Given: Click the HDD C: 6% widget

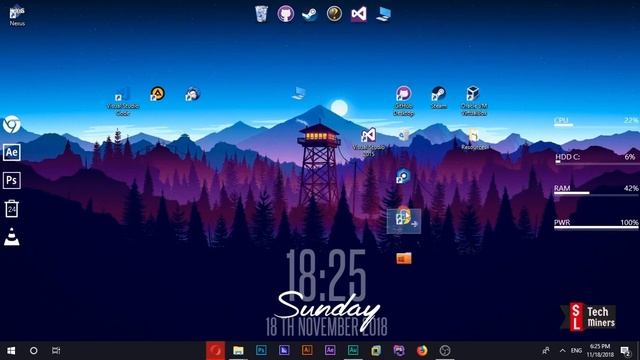Looking at the screenshot, I should (596, 158).
